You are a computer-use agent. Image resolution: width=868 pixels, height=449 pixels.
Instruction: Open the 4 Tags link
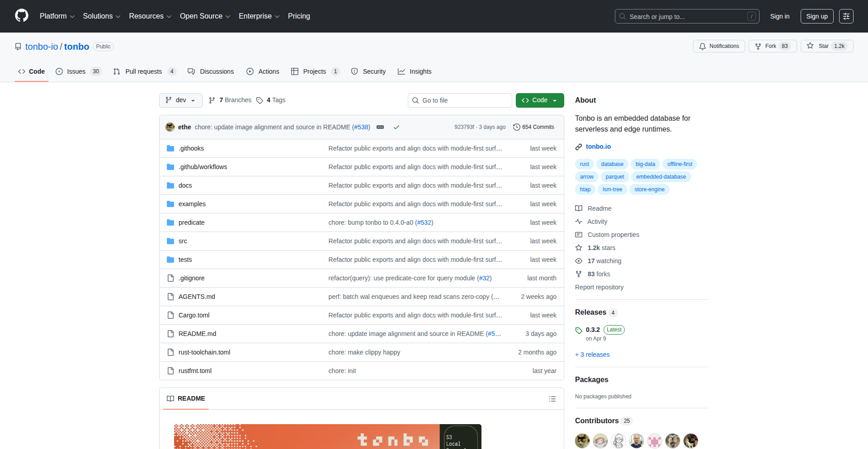tap(271, 100)
